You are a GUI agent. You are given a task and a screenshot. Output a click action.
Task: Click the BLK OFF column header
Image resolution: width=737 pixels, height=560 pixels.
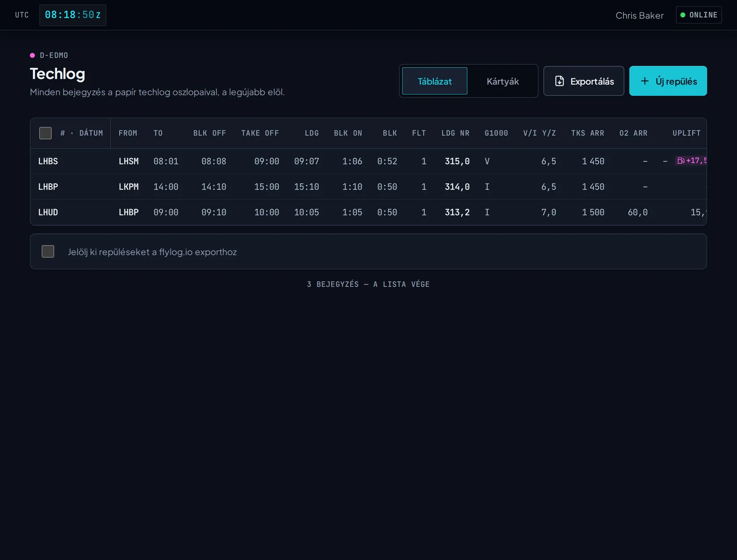209,133
